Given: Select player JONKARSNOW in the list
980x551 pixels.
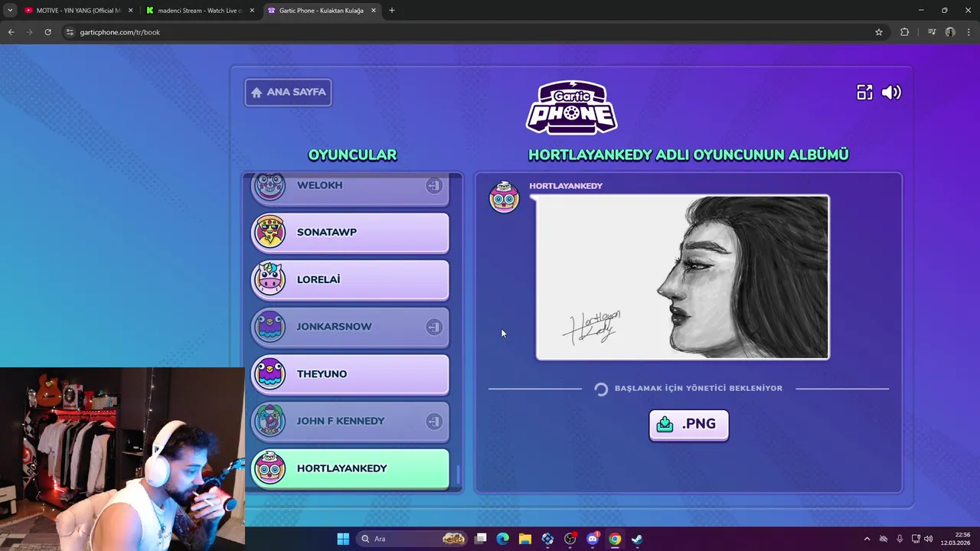Looking at the screenshot, I should click(x=350, y=327).
